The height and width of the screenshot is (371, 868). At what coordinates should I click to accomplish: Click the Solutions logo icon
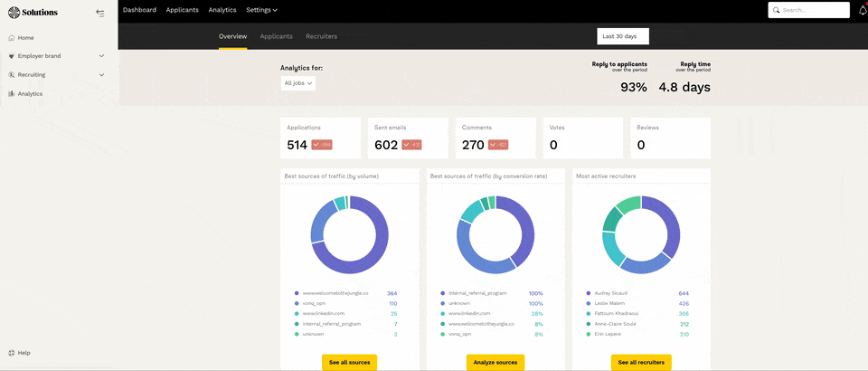coord(14,12)
